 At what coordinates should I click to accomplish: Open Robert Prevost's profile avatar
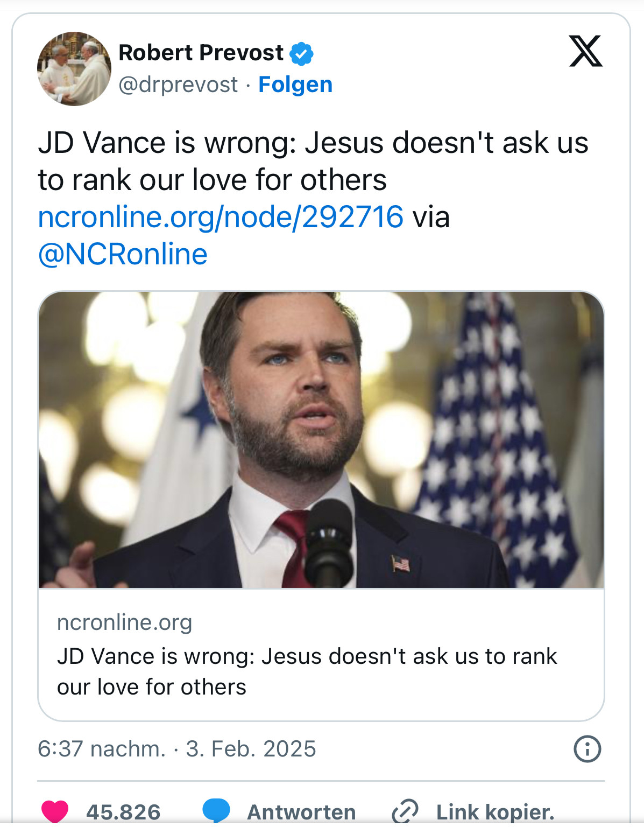[x=74, y=69]
